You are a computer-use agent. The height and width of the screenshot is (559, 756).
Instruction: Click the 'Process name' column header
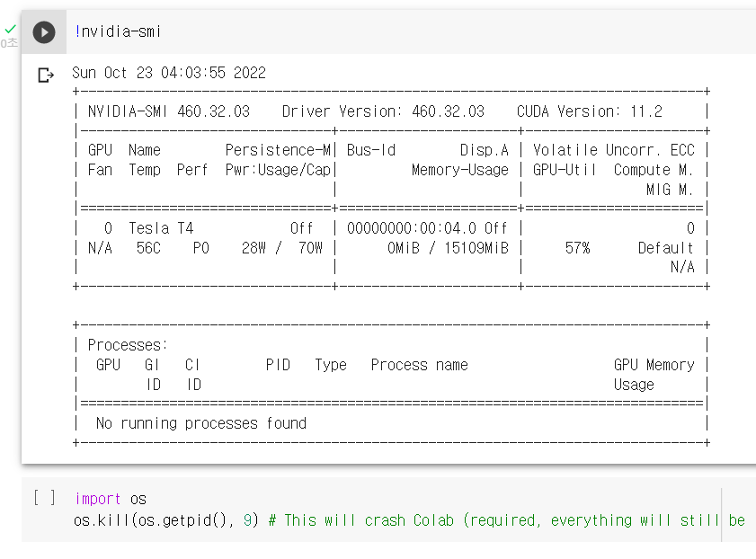point(420,365)
